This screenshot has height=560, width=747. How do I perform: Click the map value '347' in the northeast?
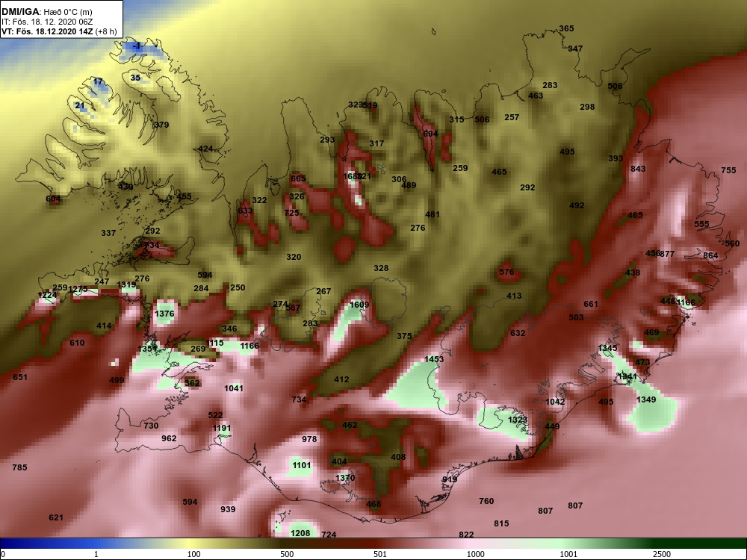575,49
